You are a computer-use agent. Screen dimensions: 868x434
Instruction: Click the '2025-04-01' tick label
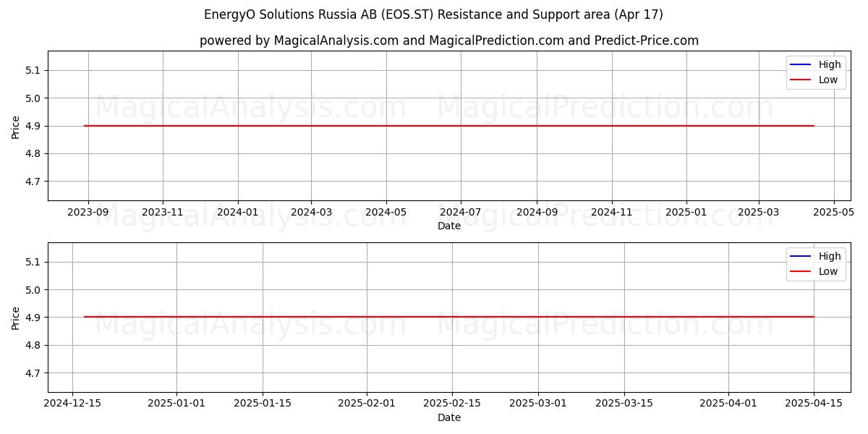click(728, 404)
